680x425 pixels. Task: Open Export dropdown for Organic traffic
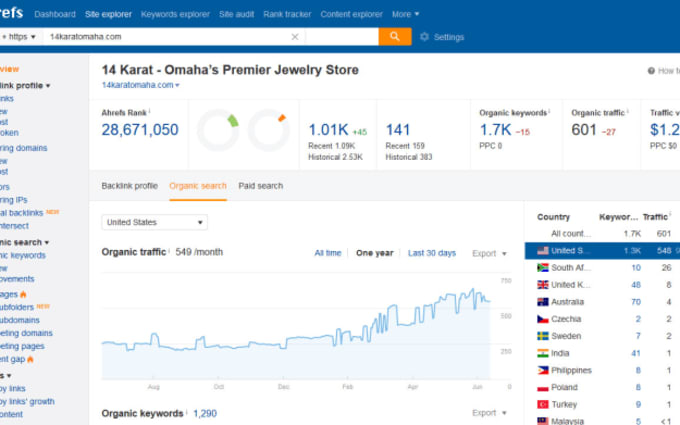[x=489, y=253]
